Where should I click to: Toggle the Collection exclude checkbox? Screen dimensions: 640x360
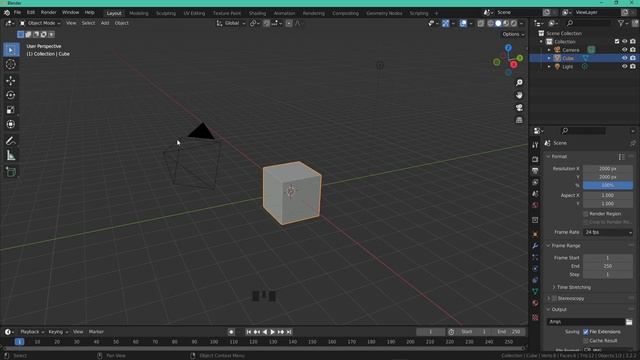pos(617,42)
